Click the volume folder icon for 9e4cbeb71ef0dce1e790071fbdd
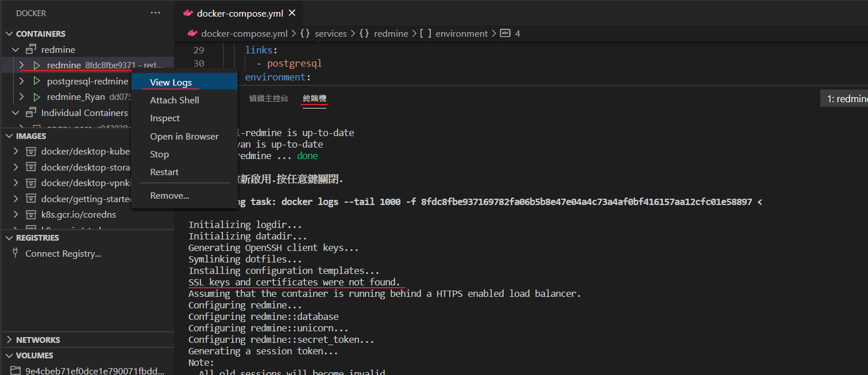868x375 pixels. pyautogui.click(x=16, y=371)
